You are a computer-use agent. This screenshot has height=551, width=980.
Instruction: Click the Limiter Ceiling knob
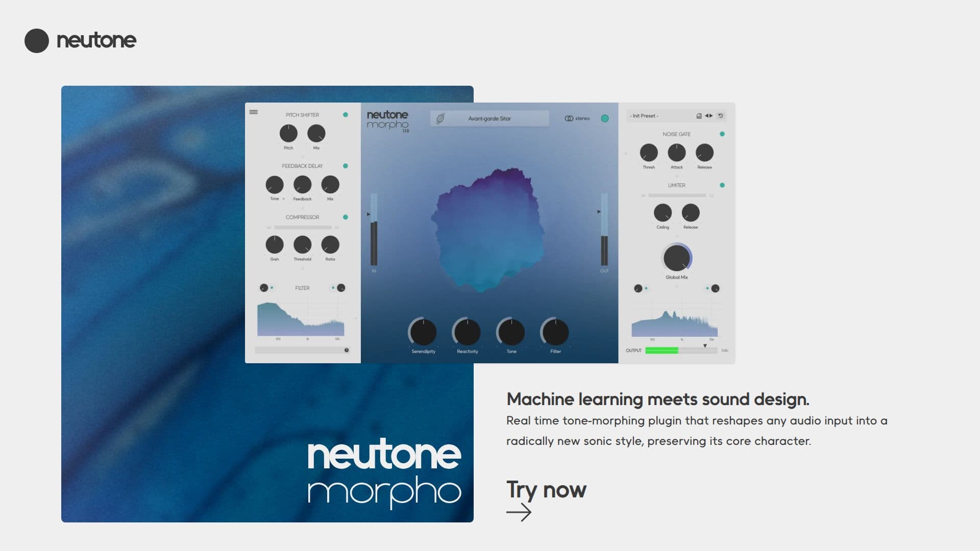(x=663, y=213)
